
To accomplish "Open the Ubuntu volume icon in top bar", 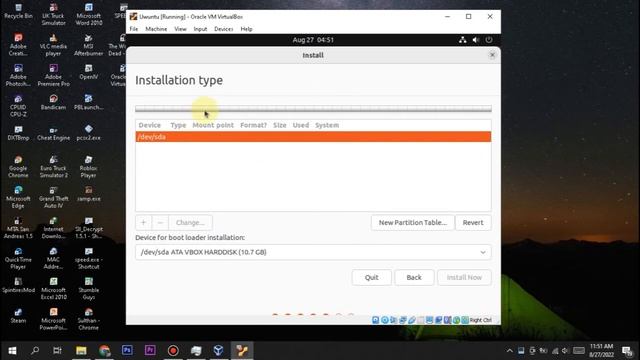I will [x=476, y=40].
